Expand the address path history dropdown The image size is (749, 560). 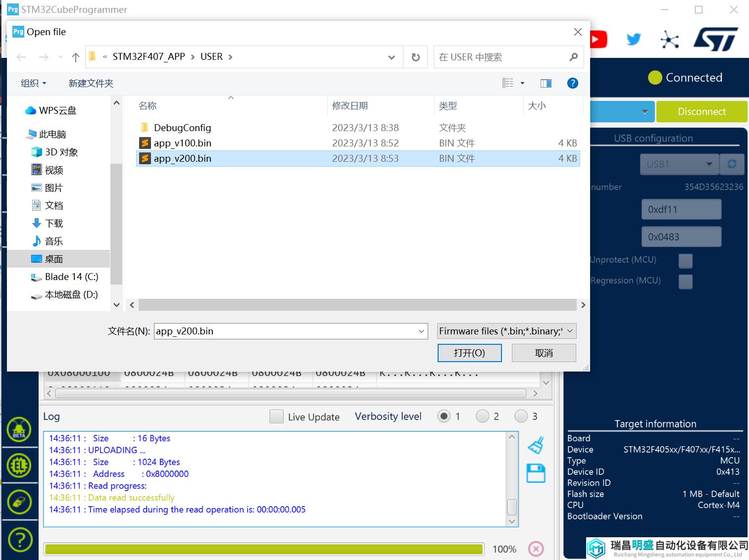(392, 57)
